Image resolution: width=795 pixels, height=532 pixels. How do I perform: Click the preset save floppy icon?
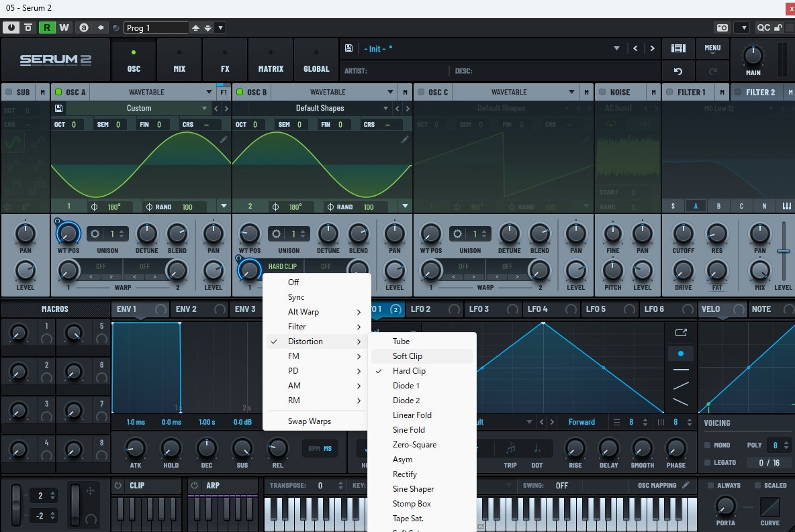tap(349, 48)
